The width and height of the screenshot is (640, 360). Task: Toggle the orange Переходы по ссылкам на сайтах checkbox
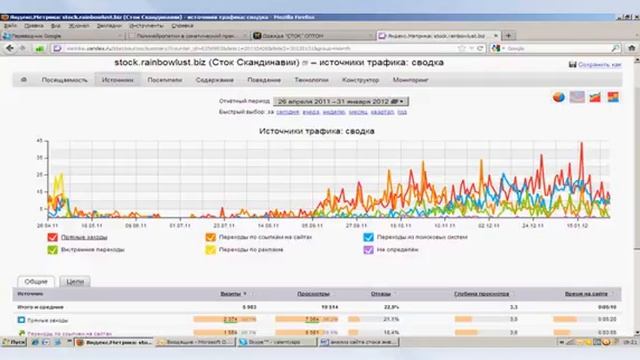[210, 237]
